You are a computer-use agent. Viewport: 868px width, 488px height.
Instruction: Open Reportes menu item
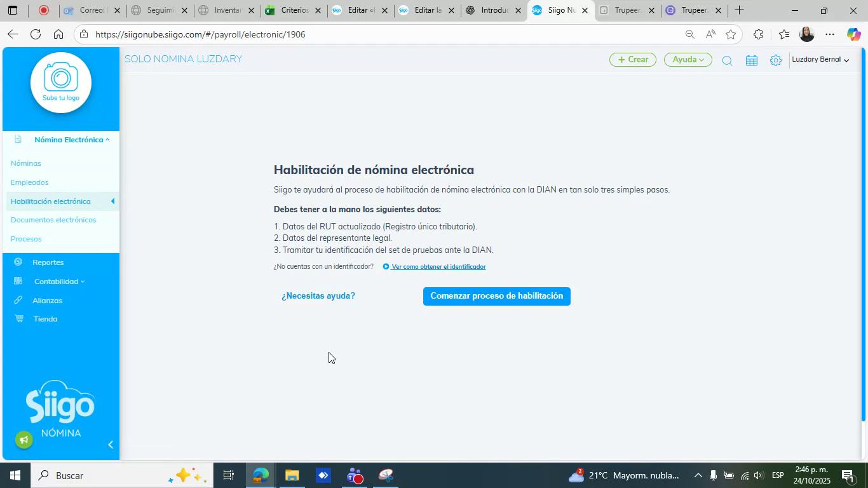click(x=48, y=262)
